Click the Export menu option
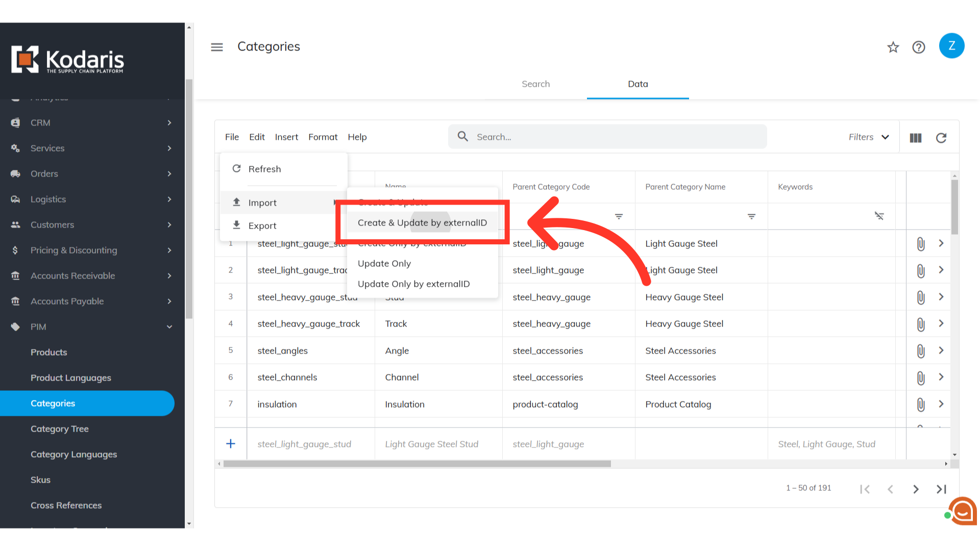 (262, 226)
